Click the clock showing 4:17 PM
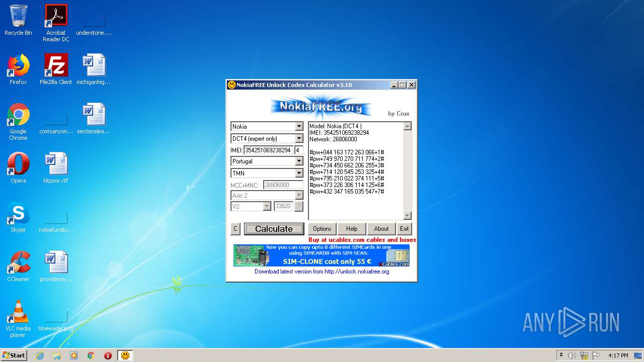 [x=618, y=355]
